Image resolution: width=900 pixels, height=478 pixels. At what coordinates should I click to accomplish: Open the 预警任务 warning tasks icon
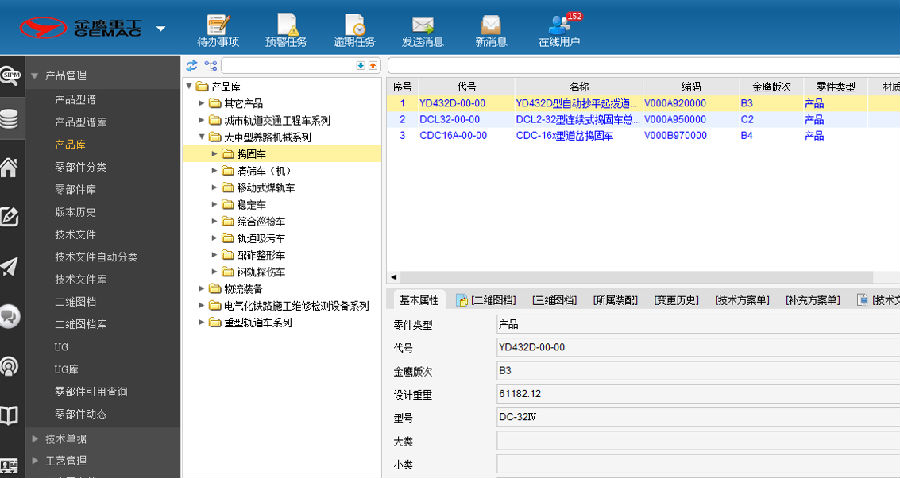[x=286, y=30]
